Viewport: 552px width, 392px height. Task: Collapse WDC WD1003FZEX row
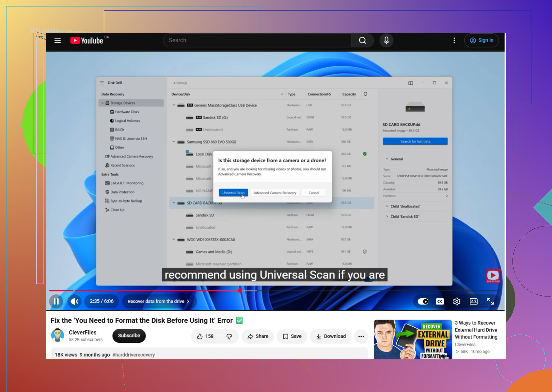pyautogui.click(x=174, y=239)
